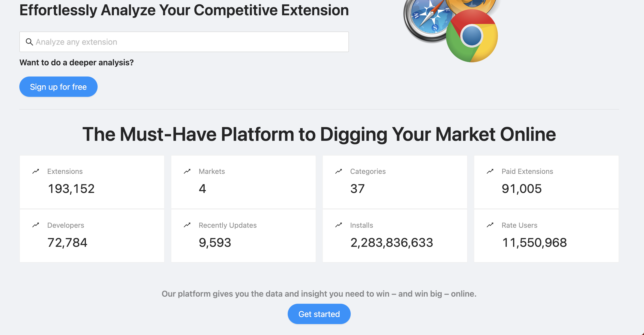Click the trend icon beside Categories
The image size is (644, 335).
339,171
